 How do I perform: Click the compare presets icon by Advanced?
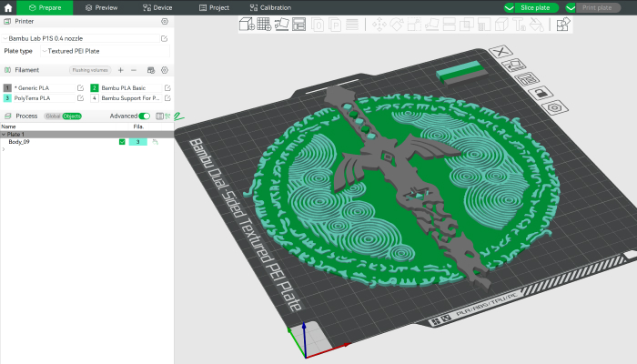tap(167, 116)
